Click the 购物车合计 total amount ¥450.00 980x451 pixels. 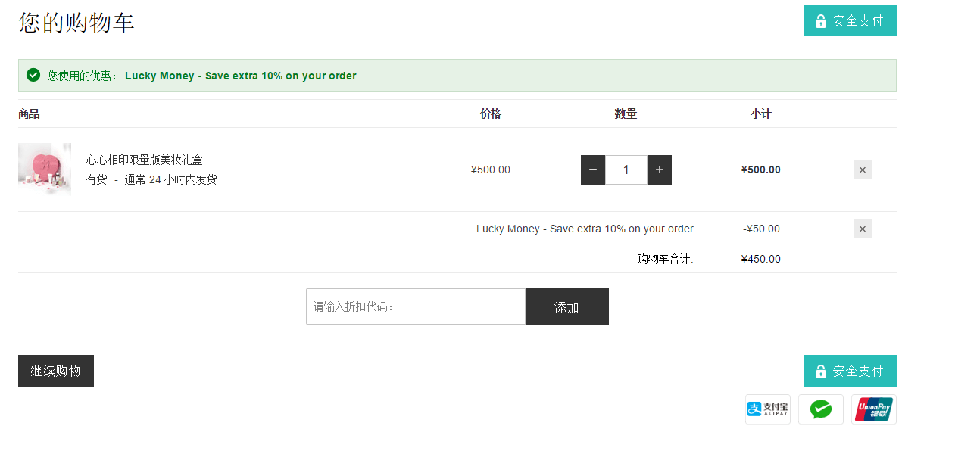tap(761, 259)
